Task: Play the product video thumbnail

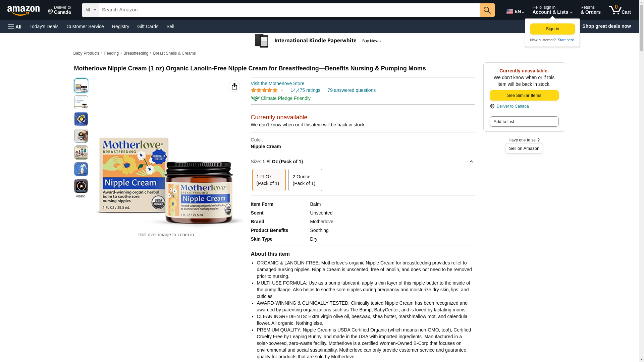Action: (81, 186)
